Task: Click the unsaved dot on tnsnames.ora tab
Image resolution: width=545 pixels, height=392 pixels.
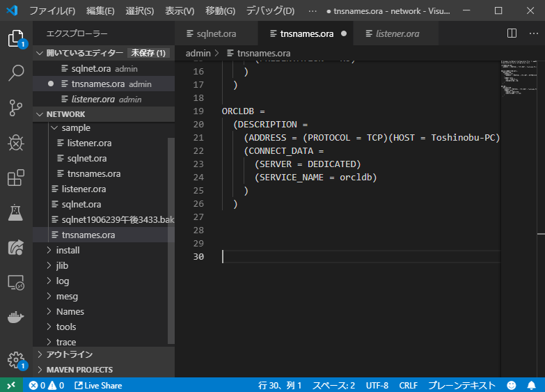Action: (x=344, y=33)
